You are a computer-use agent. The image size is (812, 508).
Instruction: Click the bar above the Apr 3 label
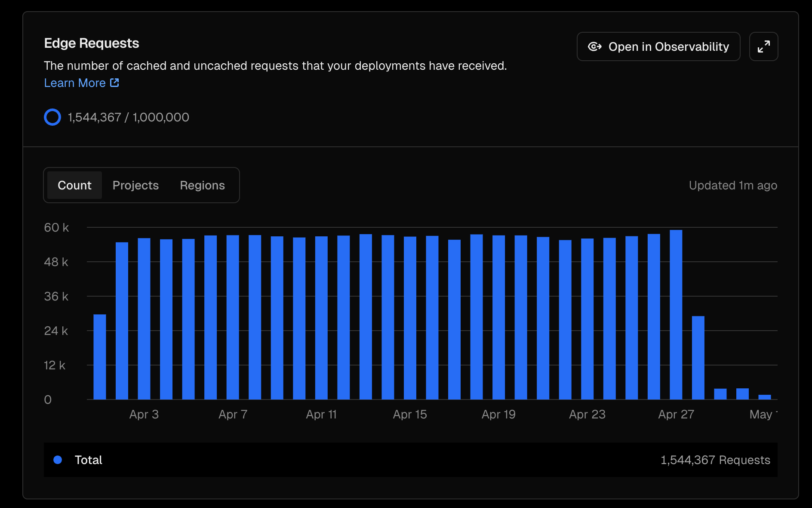(144, 319)
